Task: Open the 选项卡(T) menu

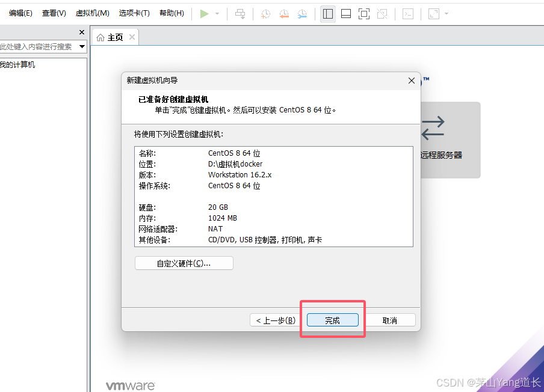Action: pos(134,13)
